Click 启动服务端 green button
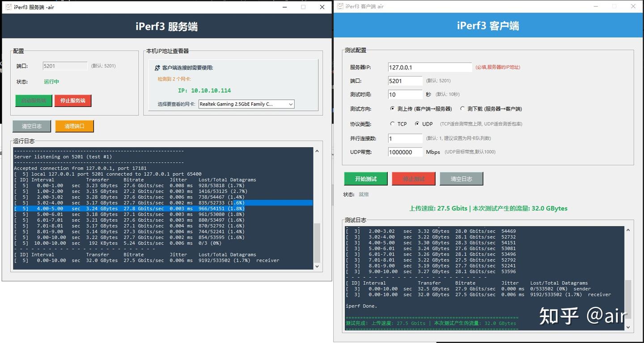The image size is (644, 343). pos(34,100)
